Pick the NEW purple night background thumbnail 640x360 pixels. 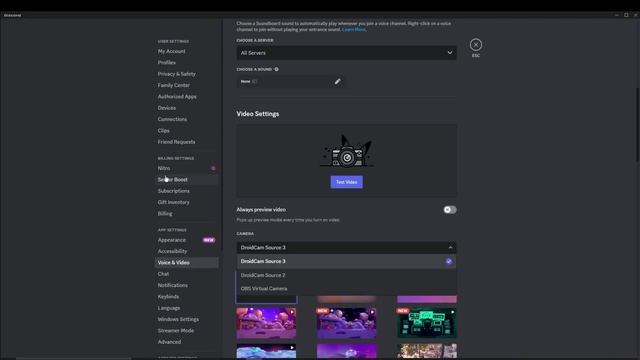[x=347, y=323]
